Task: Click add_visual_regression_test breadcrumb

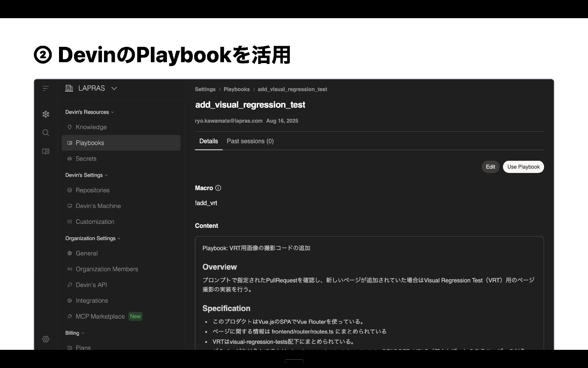Action: tap(292, 89)
